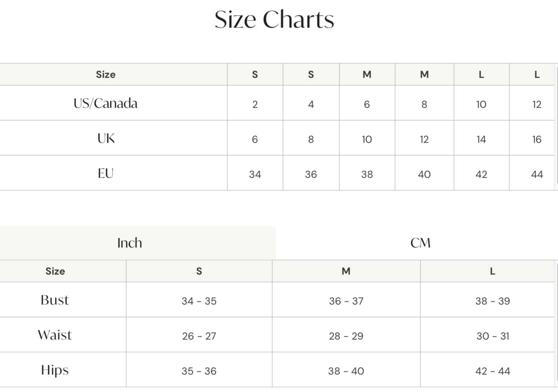558x392 pixels.
Task: Click the L header in the measurements table
Action: pos(492,271)
